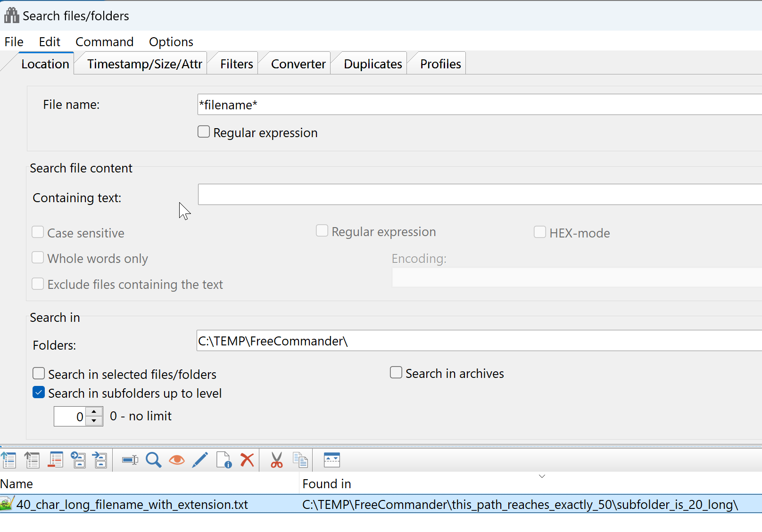Open file properties with the info icon
This screenshot has height=532, width=762.
(224, 460)
